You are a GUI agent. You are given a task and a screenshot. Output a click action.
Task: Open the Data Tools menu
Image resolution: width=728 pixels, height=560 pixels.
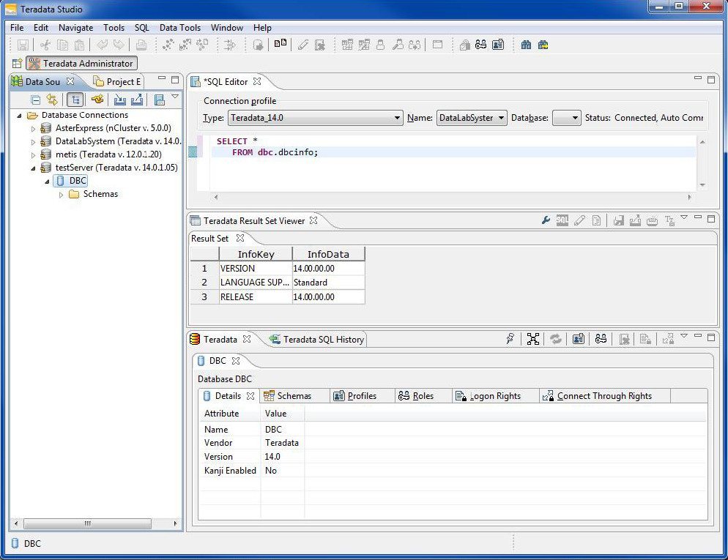pyautogui.click(x=179, y=28)
